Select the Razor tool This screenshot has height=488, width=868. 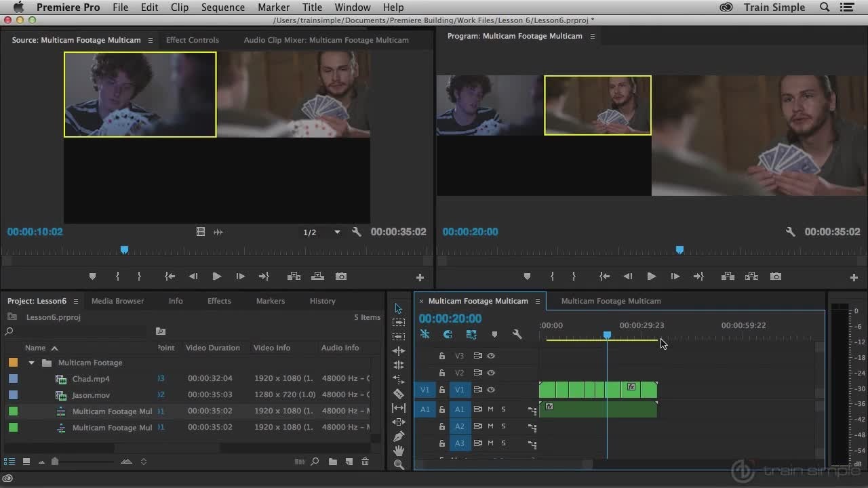pyautogui.click(x=399, y=394)
